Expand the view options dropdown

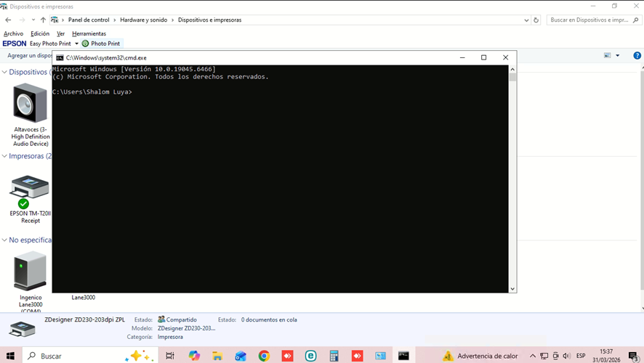(x=618, y=55)
